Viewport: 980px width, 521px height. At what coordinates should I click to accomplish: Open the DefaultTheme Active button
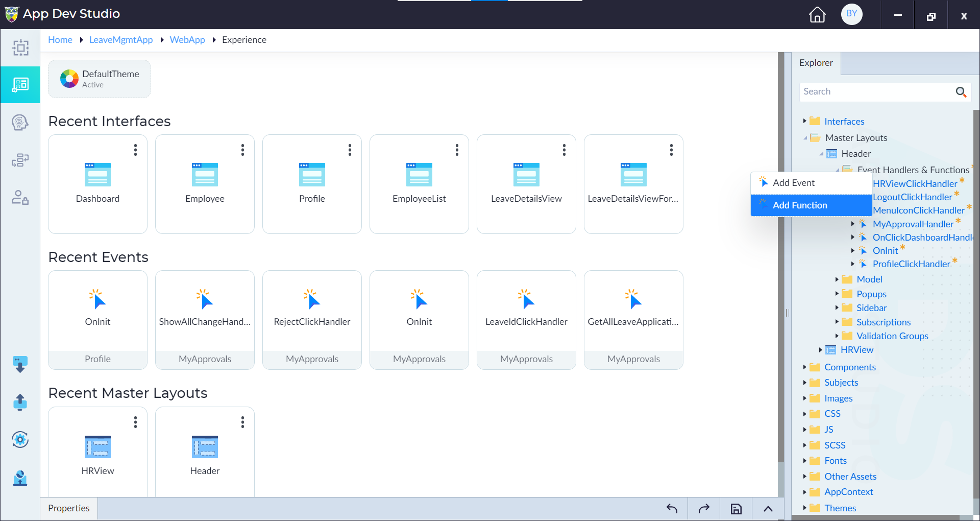pyautogui.click(x=100, y=79)
